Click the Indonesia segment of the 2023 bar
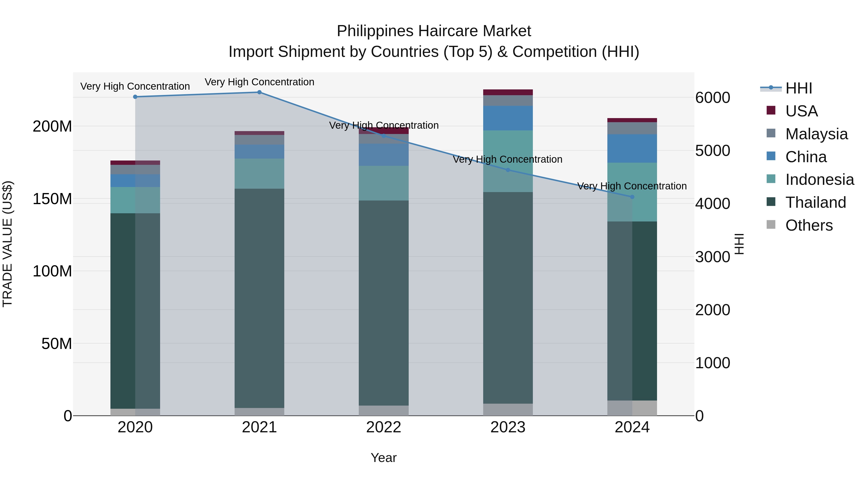 point(508,161)
